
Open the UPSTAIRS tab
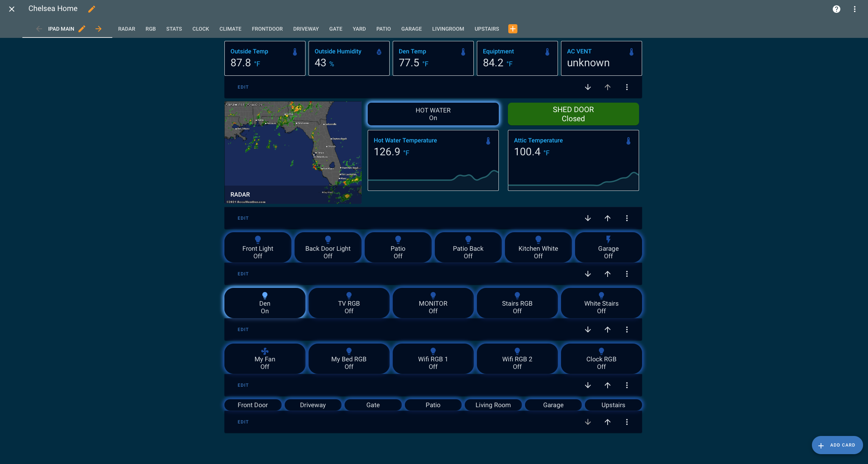487,29
